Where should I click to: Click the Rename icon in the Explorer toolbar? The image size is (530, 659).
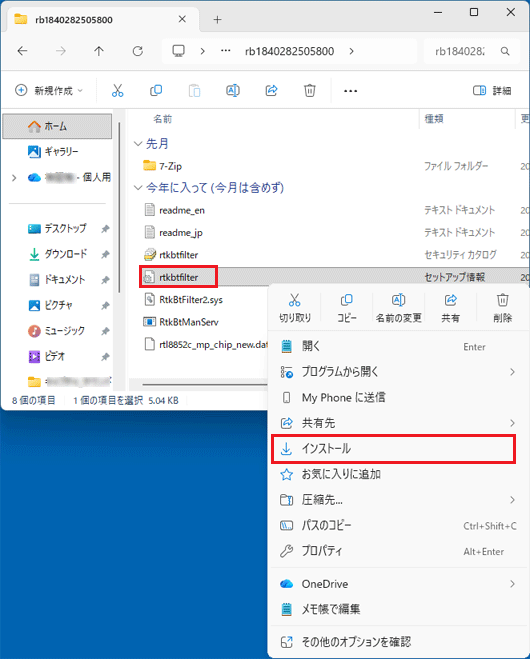point(233,90)
